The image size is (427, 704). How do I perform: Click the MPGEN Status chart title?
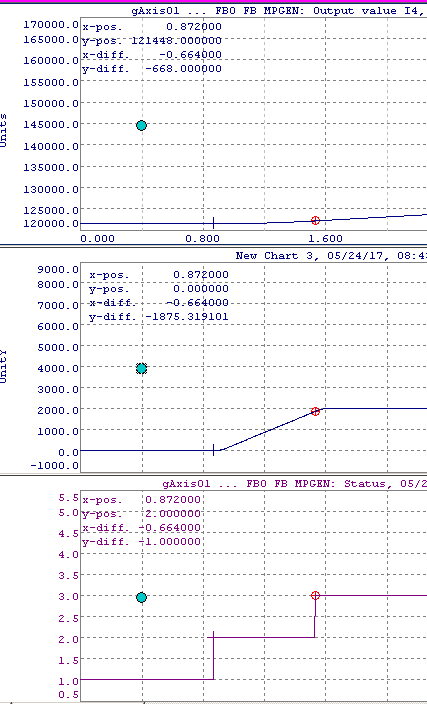[x=294, y=484]
